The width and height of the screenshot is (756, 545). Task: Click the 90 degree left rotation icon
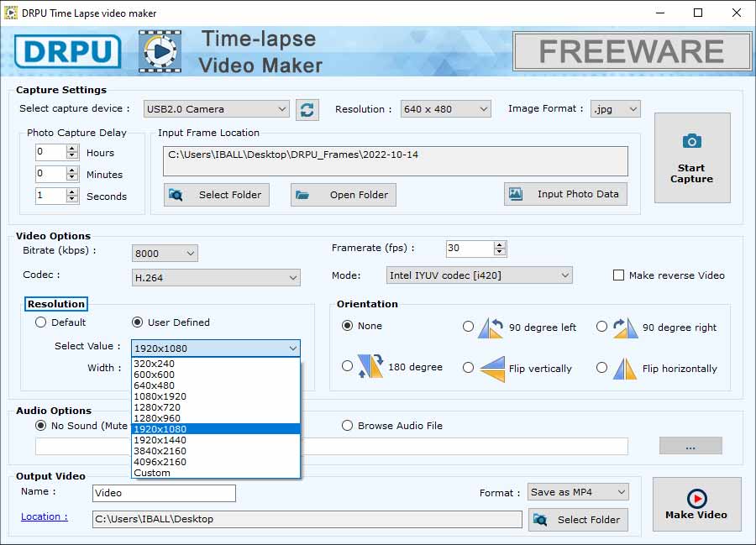click(491, 328)
